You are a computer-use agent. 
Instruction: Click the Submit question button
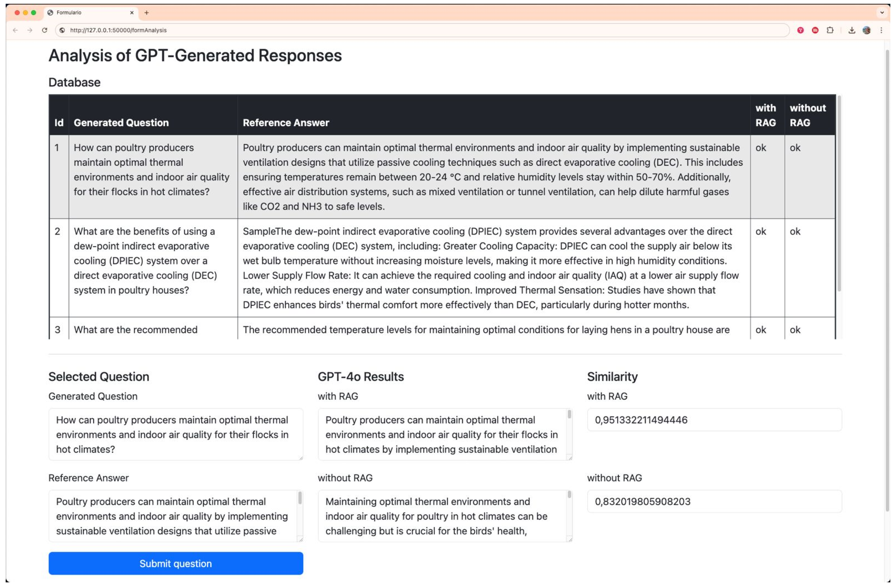(175, 564)
